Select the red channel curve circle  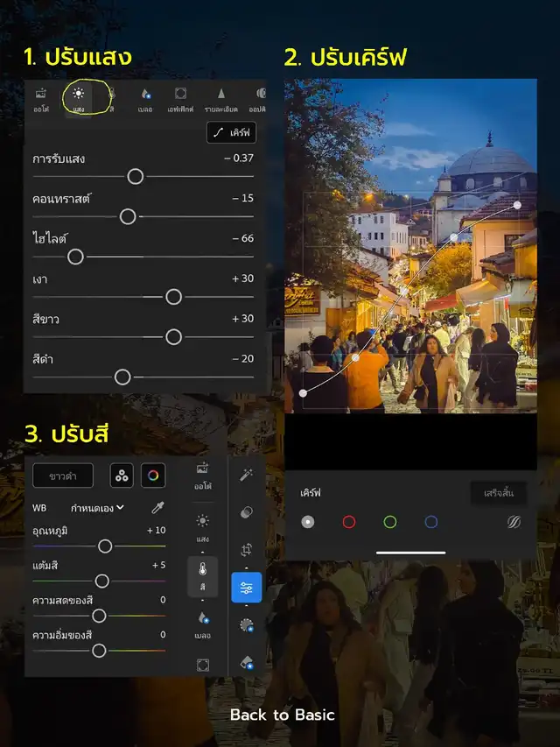pos(349,522)
